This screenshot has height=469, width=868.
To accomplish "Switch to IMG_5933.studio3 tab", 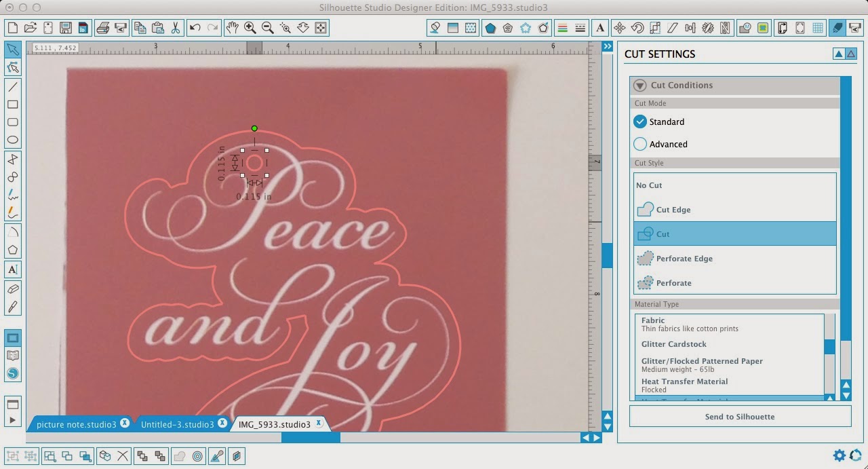I will (275, 424).
